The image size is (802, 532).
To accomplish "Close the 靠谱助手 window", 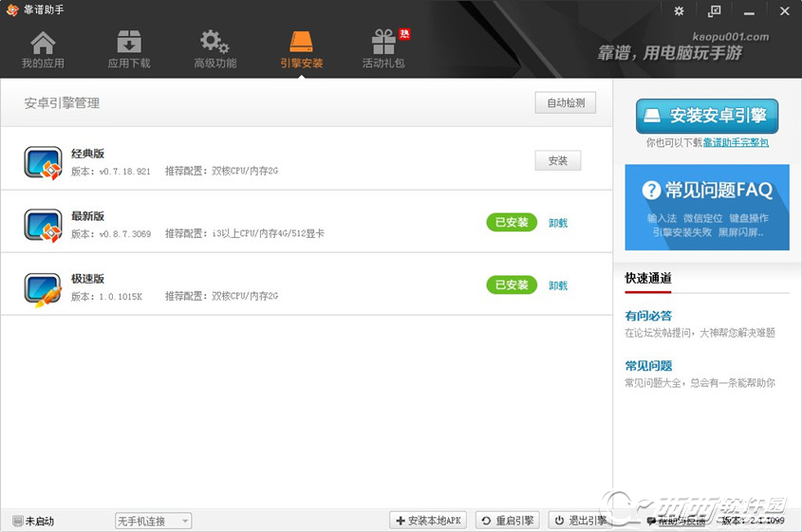I will point(784,10).
